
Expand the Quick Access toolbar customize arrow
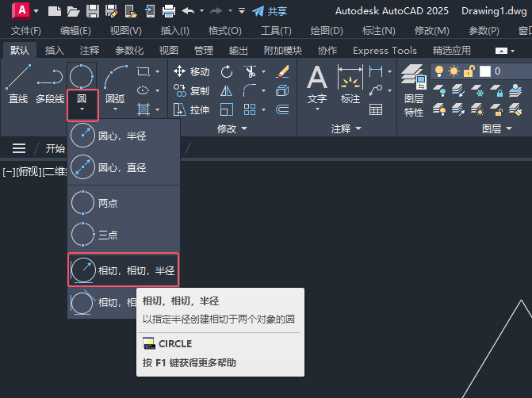pos(242,11)
